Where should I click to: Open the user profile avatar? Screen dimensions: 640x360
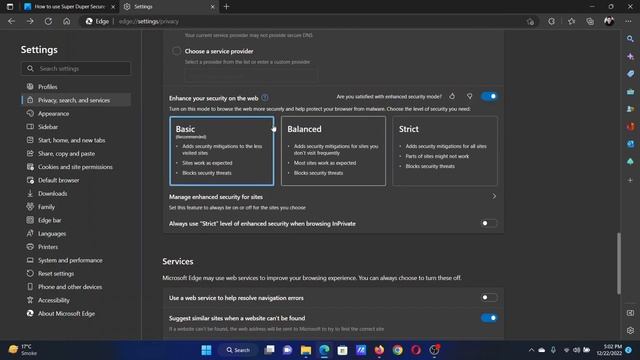(609, 21)
